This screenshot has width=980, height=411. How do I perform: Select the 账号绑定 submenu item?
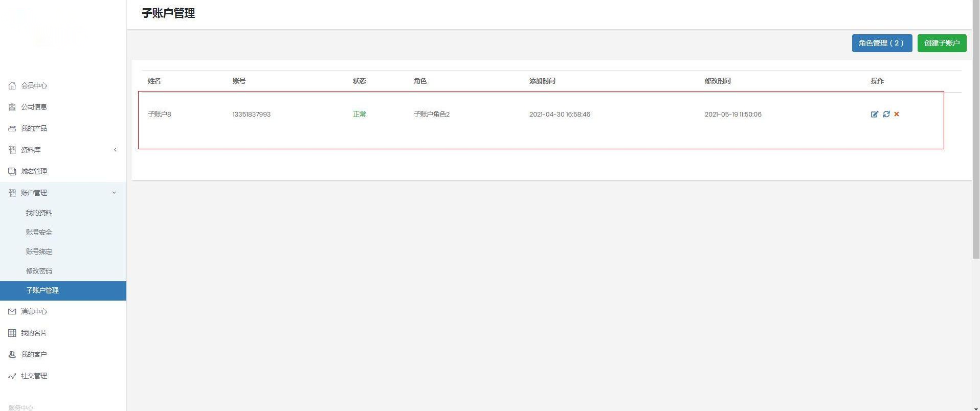[39, 252]
